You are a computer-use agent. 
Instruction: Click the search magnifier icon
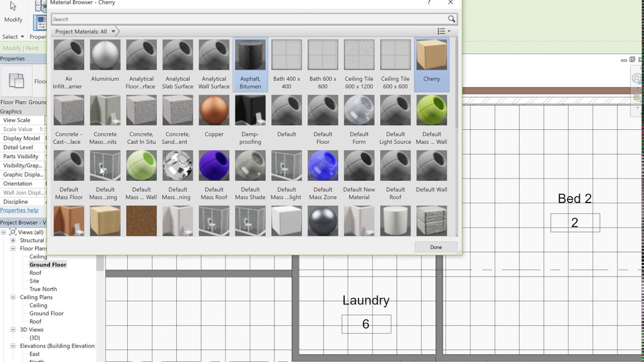coord(451,19)
